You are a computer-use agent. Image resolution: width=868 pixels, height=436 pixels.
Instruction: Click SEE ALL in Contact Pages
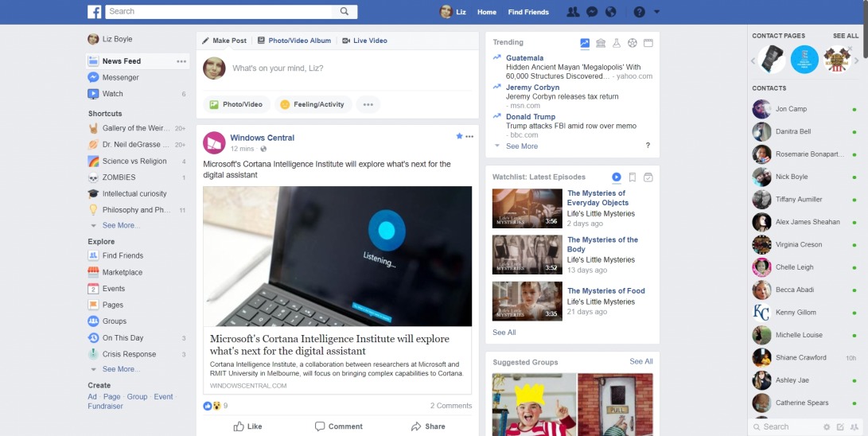[x=846, y=36]
